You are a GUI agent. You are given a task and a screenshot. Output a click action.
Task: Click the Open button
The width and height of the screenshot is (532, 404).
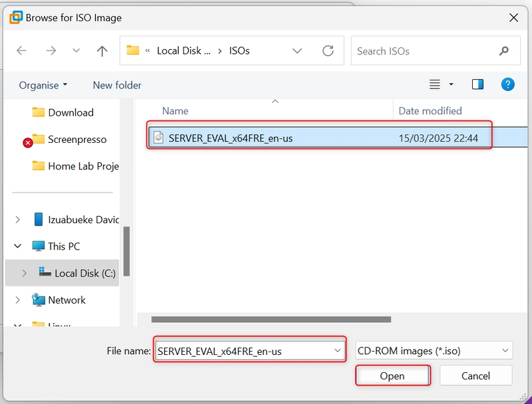392,375
